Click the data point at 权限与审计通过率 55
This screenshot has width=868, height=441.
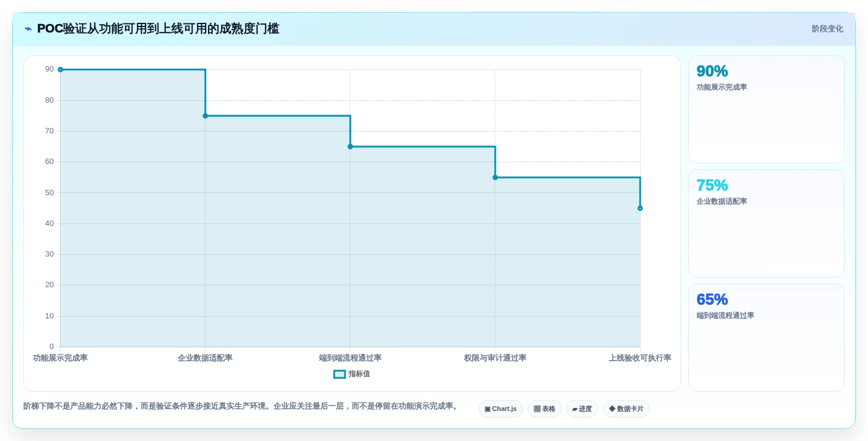coord(495,177)
